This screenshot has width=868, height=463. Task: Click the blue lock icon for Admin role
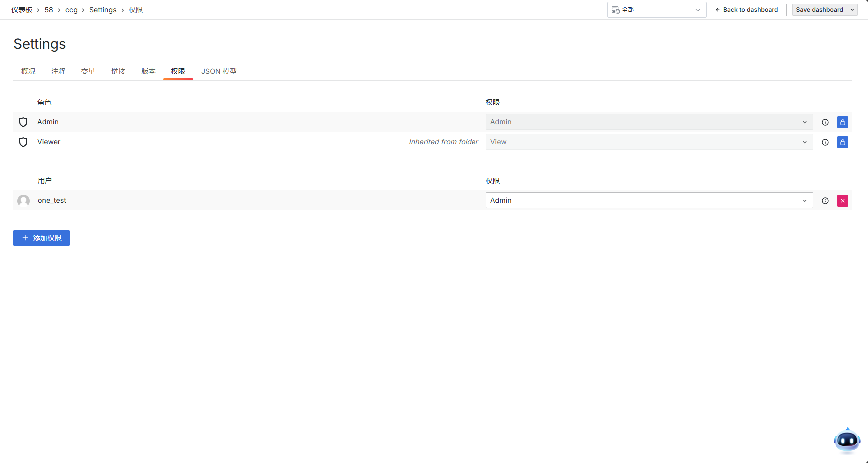tap(843, 122)
